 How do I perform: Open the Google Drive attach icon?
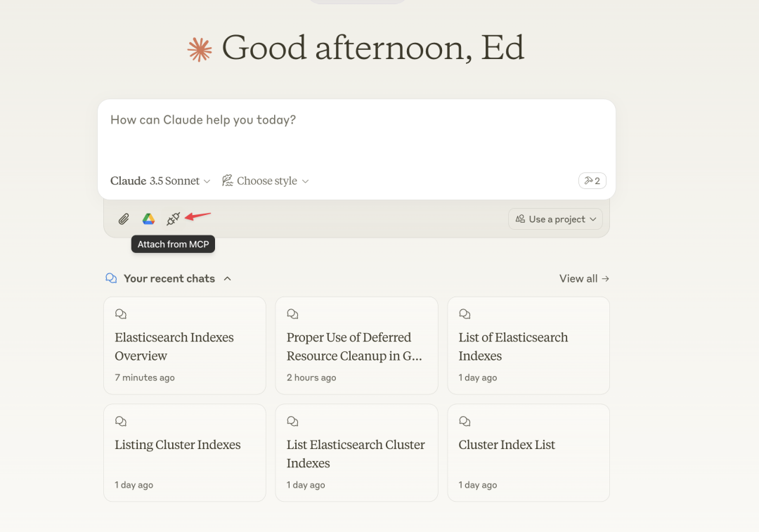pos(148,219)
